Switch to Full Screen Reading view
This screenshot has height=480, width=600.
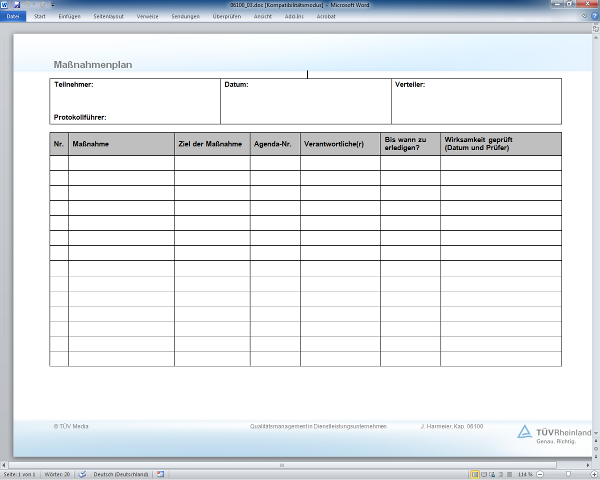[x=485, y=474]
